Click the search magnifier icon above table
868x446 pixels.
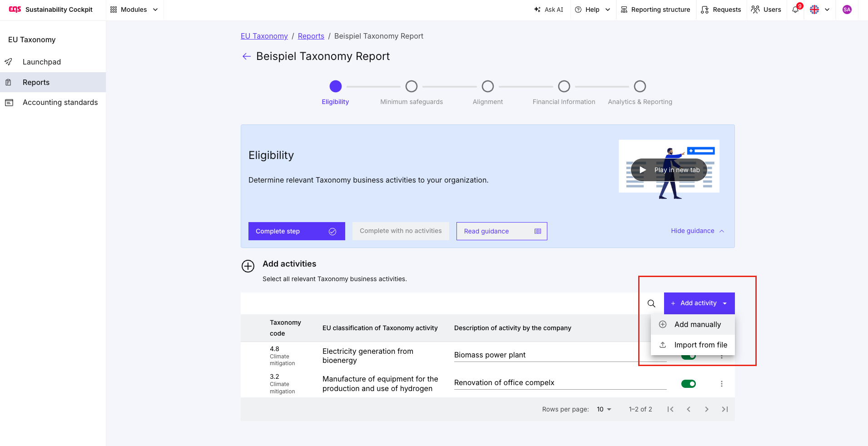click(651, 303)
